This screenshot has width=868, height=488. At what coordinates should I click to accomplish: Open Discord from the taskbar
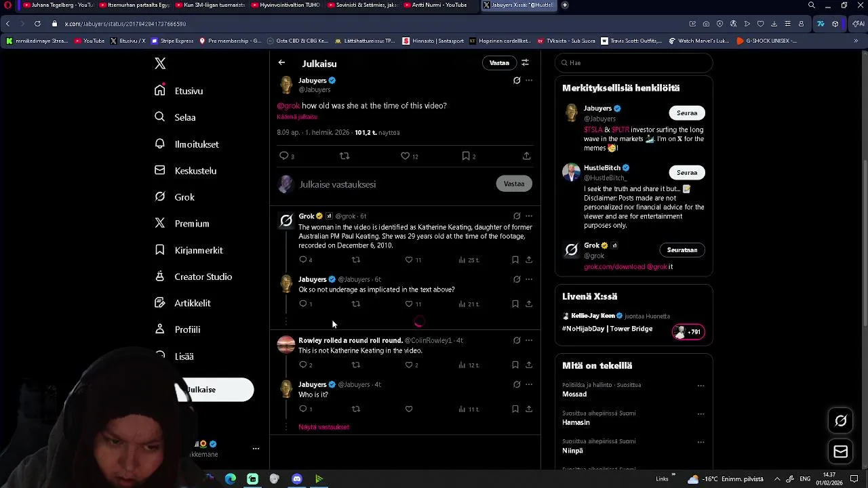(x=296, y=479)
